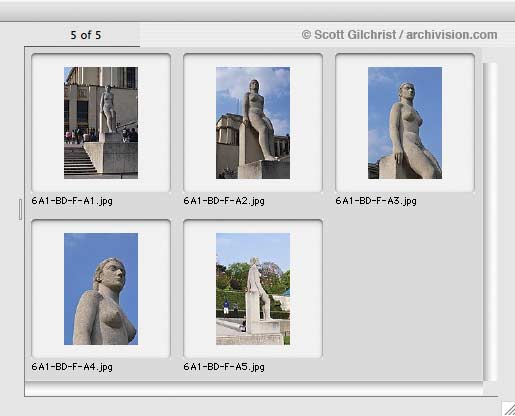Click the Scott Gilchrist archivision.com credit
Image resolution: width=515 pixels, height=416 pixels.
(x=399, y=35)
